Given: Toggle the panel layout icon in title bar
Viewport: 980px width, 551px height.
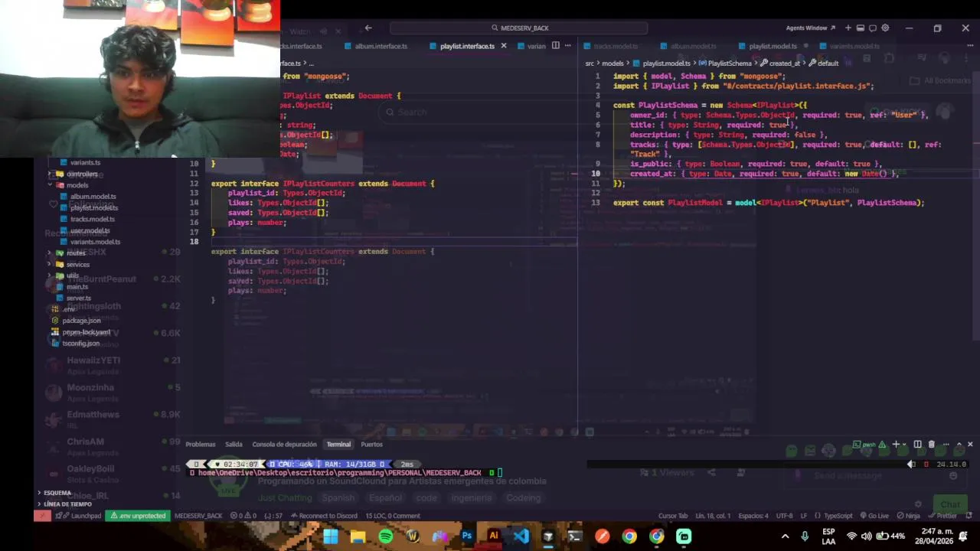Looking at the screenshot, I should [860, 28].
